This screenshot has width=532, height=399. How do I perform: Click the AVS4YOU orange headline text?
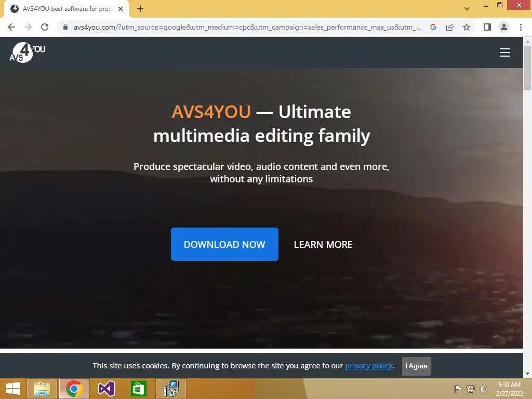click(211, 112)
